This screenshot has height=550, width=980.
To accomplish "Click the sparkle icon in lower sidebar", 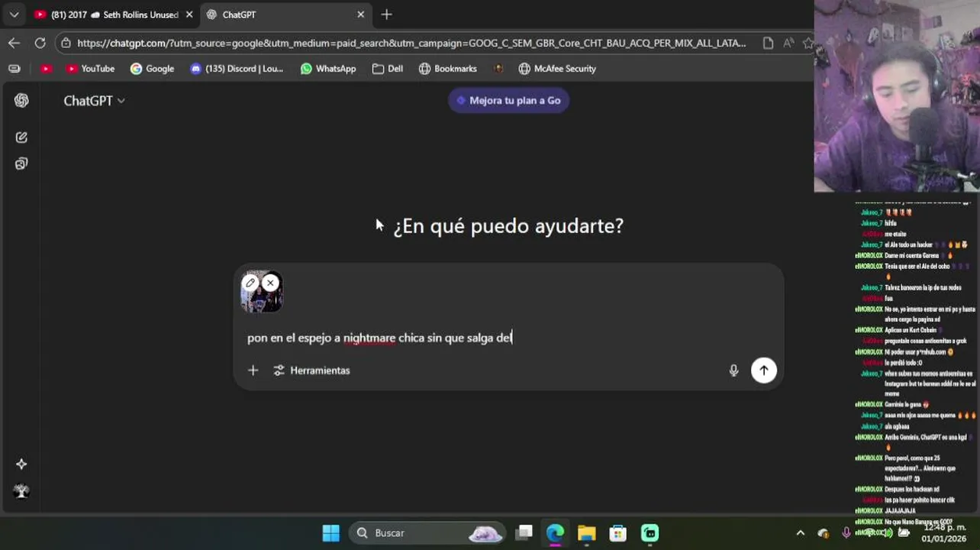I will pos(21,464).
